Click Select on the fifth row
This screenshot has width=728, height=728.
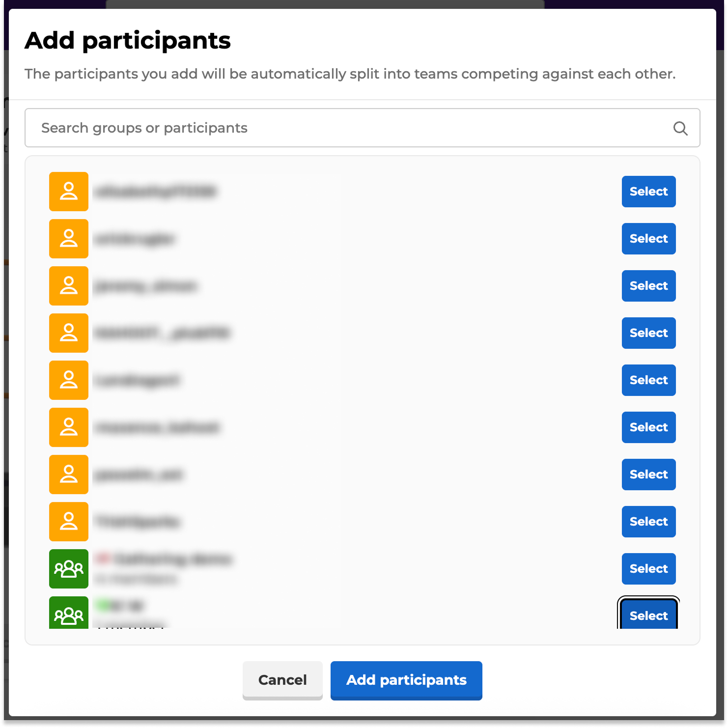[648, 380]
